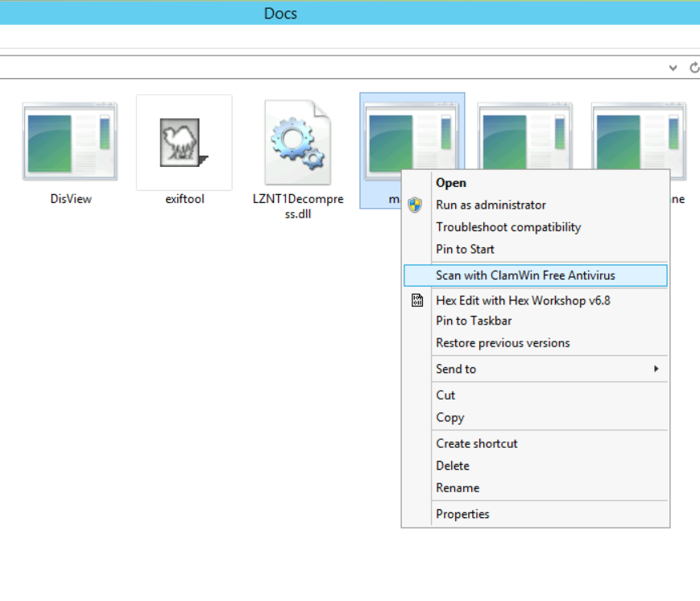
Task: Scan with ClamWin Free Antivirus
Action: (x=525, y=276)
